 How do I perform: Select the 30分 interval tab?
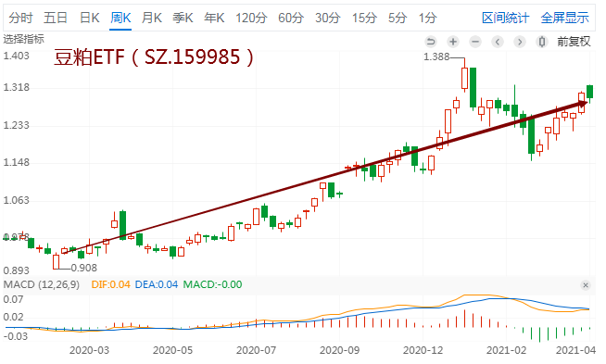[327, 18]
